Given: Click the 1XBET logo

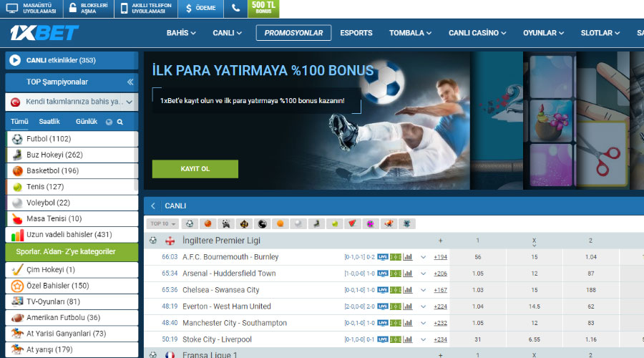Looking at the screenshot, I should point(44,33).
